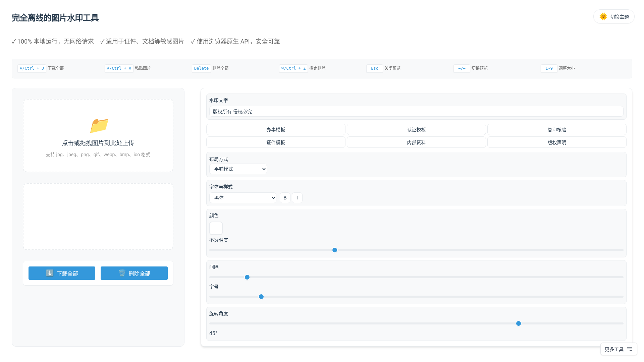Click the 不透明度 opacity slider handle
This screenshot has width=644, height=362.
[x=335, y=250]
